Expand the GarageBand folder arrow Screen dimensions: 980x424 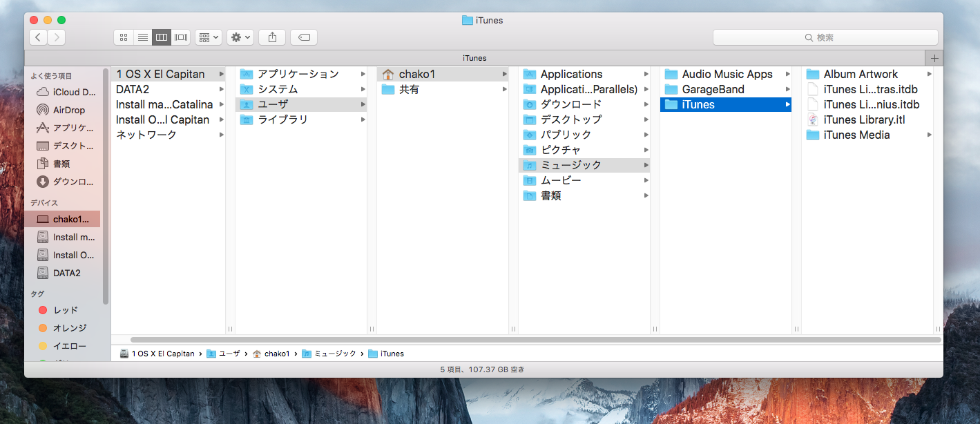coord(787,89)
